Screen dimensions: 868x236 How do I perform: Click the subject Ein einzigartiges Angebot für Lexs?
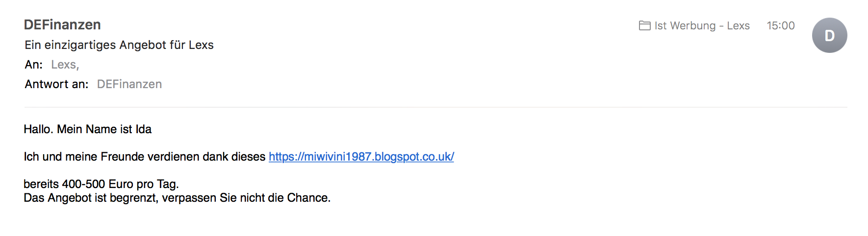click(x=119, y=45)
